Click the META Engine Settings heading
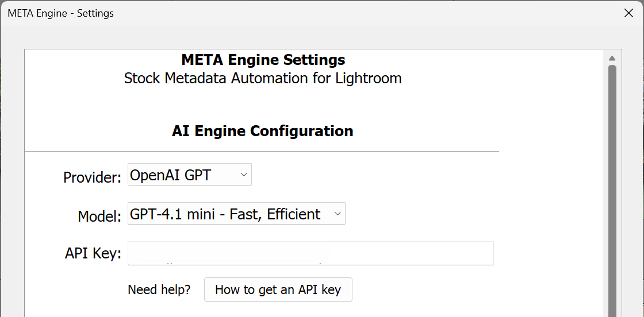 coord(263,60)
